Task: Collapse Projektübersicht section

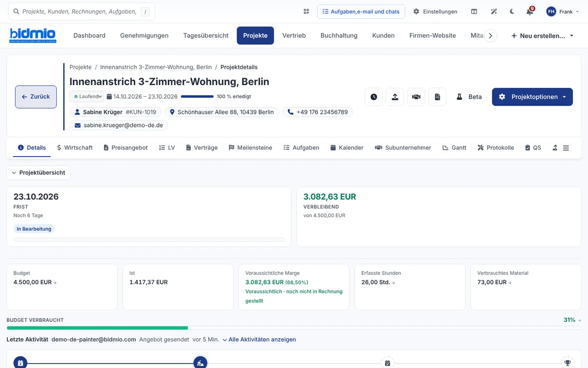Action: pyautogui.click(x=39, y=173)
